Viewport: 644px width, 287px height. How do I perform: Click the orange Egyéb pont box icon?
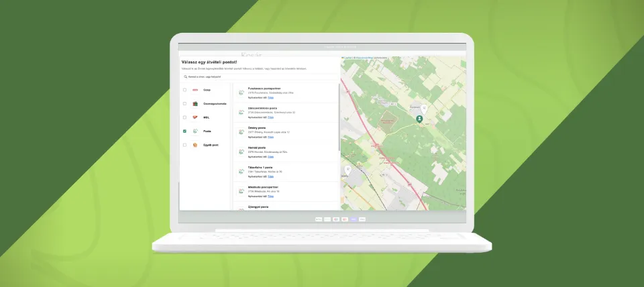pyautogui.click(x=195, y=145)
